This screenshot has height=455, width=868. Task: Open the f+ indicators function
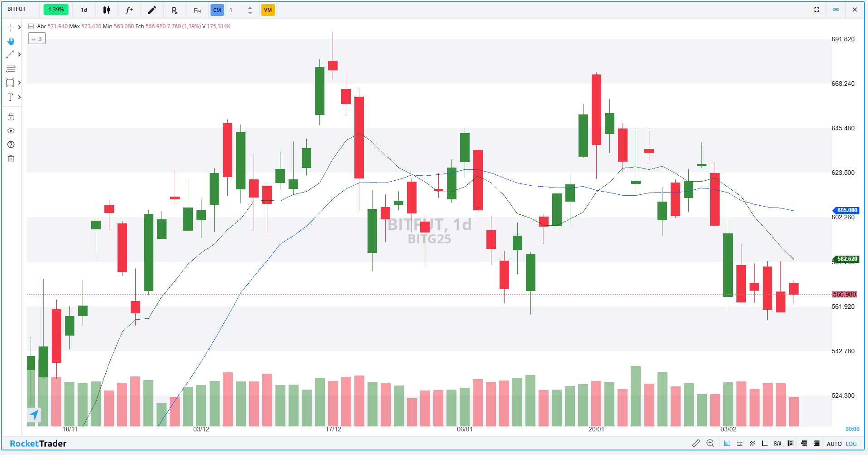129,10
